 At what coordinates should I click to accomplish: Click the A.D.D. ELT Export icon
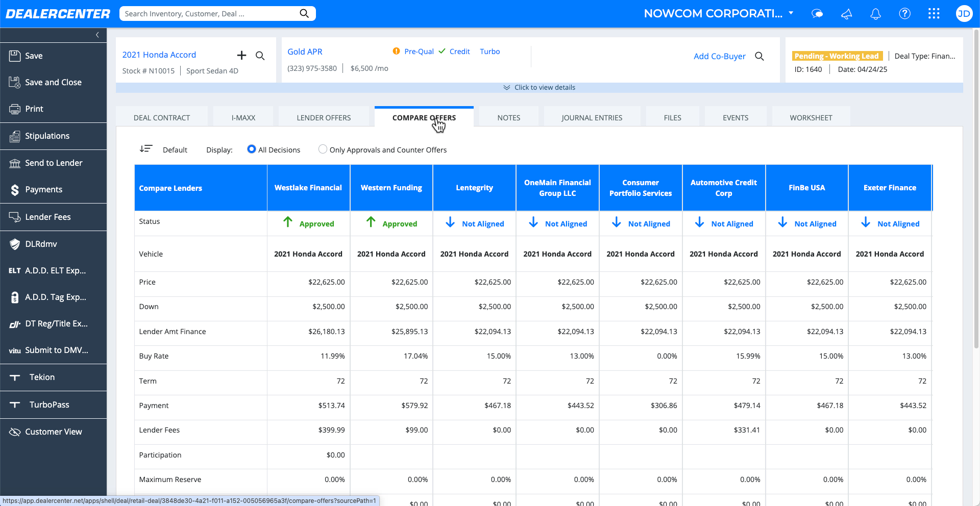point(15,270)
